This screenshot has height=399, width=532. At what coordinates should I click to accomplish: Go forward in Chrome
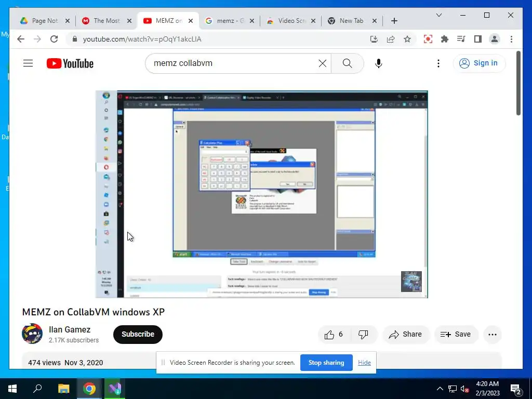37,39
